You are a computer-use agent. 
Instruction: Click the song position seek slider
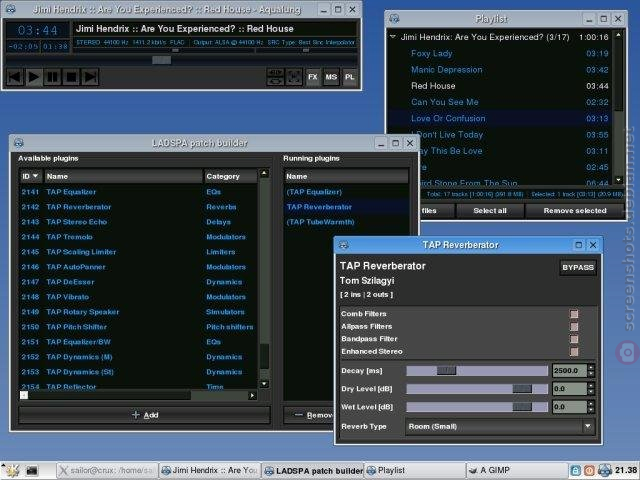(182, 60)
